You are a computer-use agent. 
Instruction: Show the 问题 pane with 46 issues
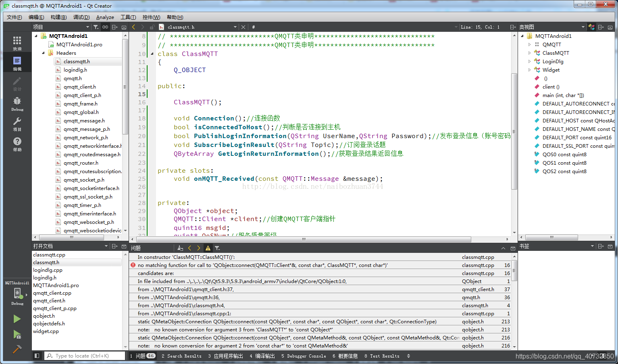pyautogui.click(x=142, y=356)
